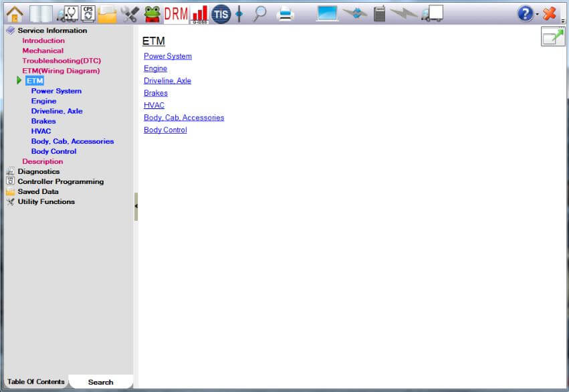569x392 pixels.
Task: Select HVAC in the sidebar tree
Action: (41, 131)
